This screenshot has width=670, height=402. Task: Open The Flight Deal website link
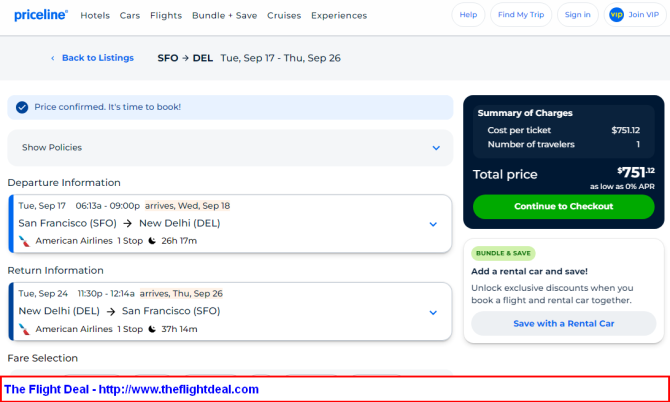131,389
